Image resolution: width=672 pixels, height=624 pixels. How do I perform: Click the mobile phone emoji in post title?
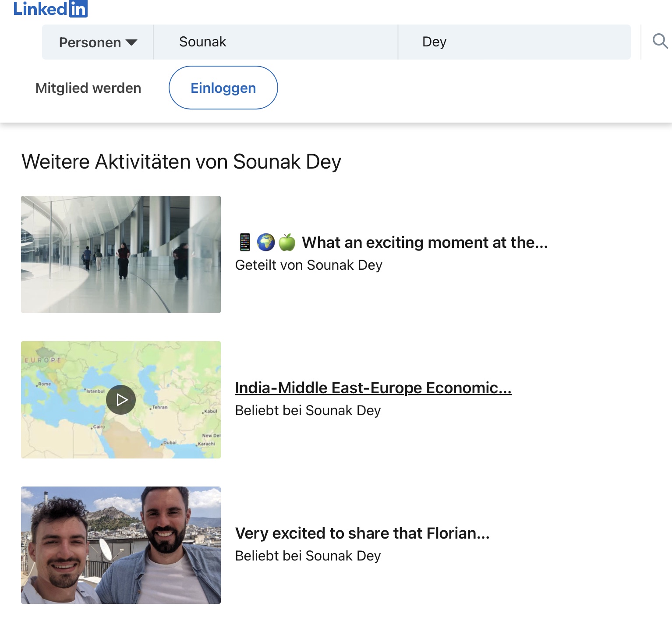pyautogui.click(x=245, y=242)
